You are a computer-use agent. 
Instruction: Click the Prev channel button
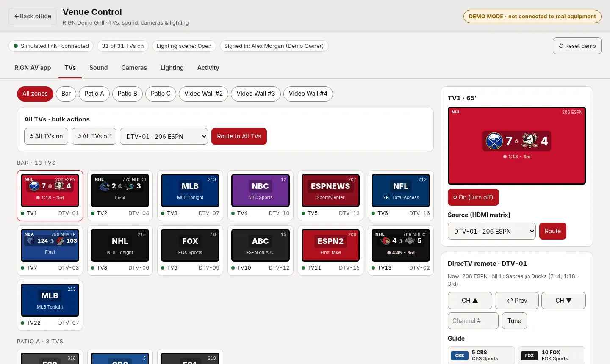[517, 301]
